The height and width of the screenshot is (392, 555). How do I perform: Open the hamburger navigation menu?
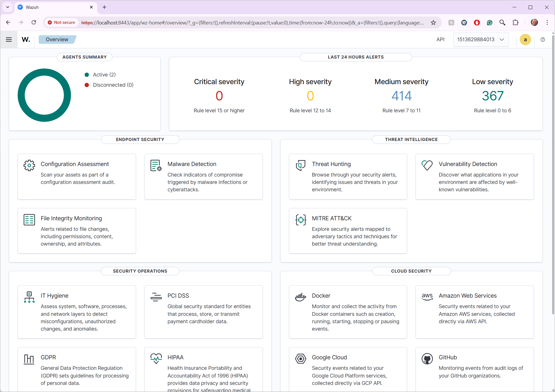[x=9, y=40]
